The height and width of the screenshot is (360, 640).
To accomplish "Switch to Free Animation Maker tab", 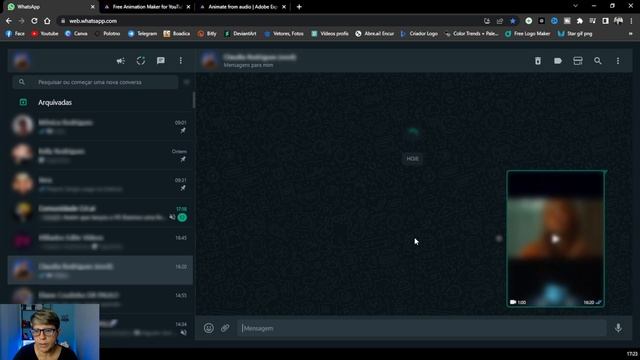I will pos(146,7).
